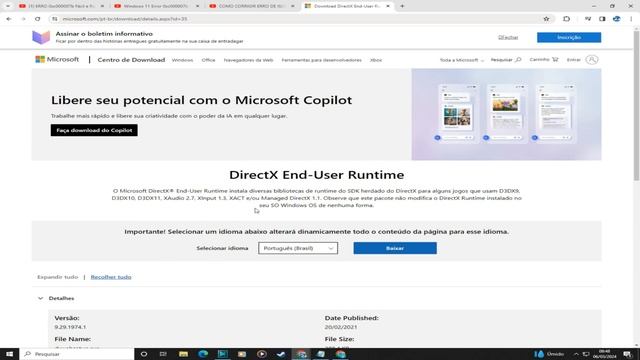Click the version value 9.29.1974.1
640x360 pixels.
pyautogui.click(x=70, y=327)
